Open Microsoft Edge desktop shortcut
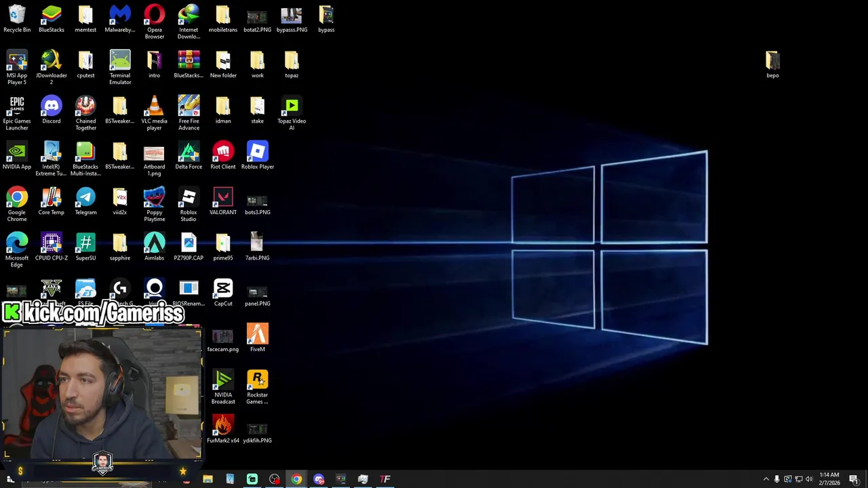Screen dimensions: 868x488 pyautogui.click(x=17, y=249)
